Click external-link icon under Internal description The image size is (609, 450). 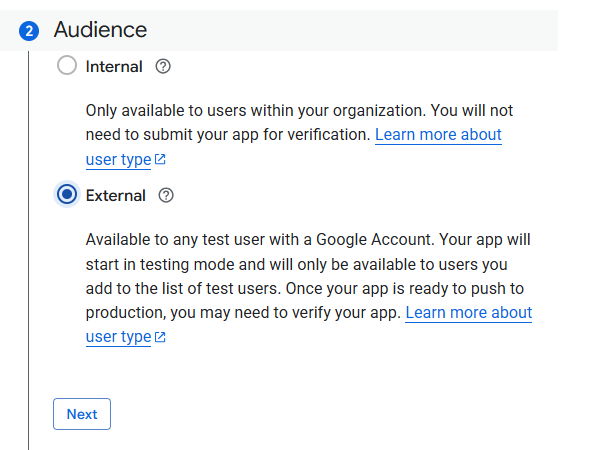(160, 159)
